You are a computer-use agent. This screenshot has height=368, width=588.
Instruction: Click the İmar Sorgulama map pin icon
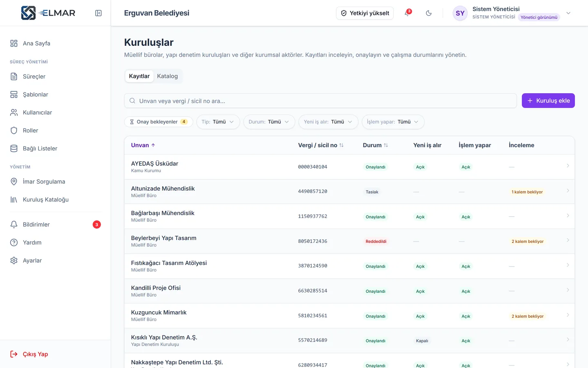(14, 182)
